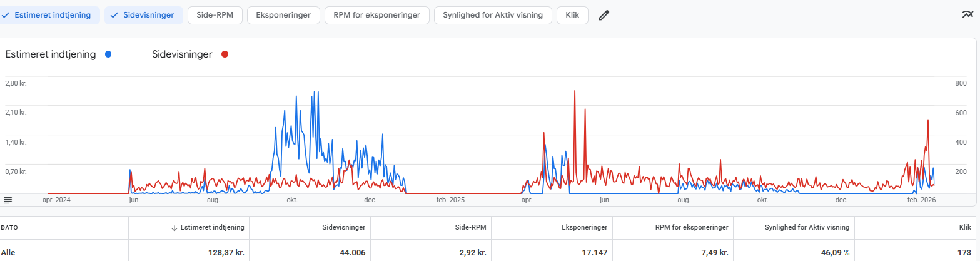Image resolution: width=980 pixels, height=261 pixels.
Task: Click the blue dot in the chart legend
Action: click(108, 54)
